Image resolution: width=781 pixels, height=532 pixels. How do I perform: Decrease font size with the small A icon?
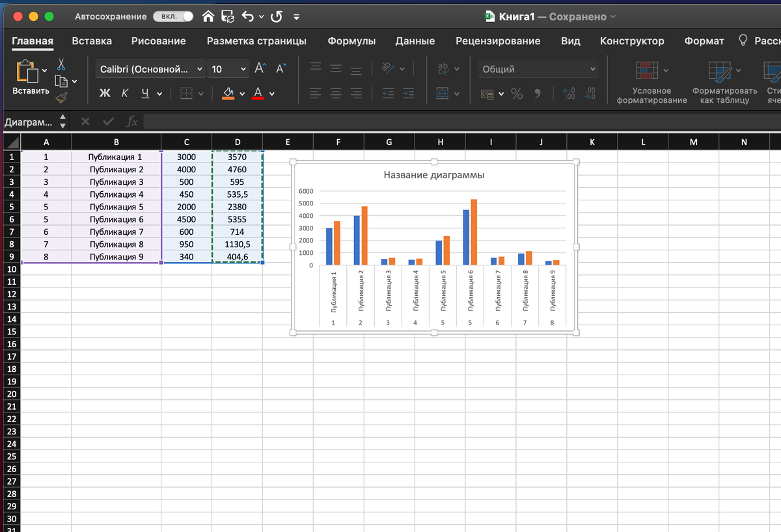point(281,69)
